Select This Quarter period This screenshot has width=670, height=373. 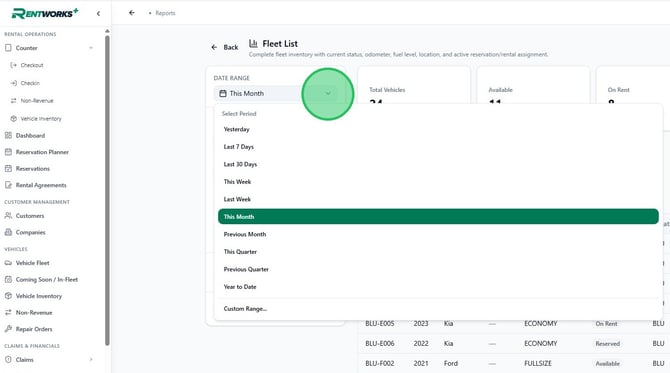click(x=438, y=252)
